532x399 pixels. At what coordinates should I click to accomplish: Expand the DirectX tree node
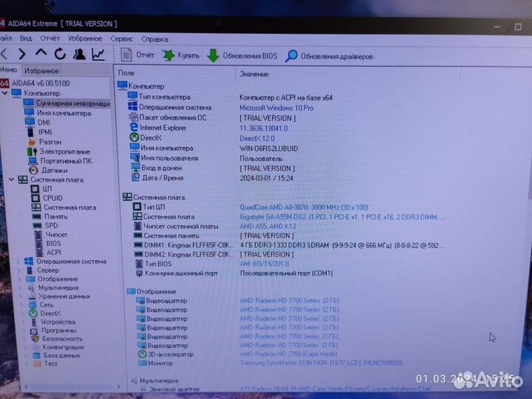point(23,313)
